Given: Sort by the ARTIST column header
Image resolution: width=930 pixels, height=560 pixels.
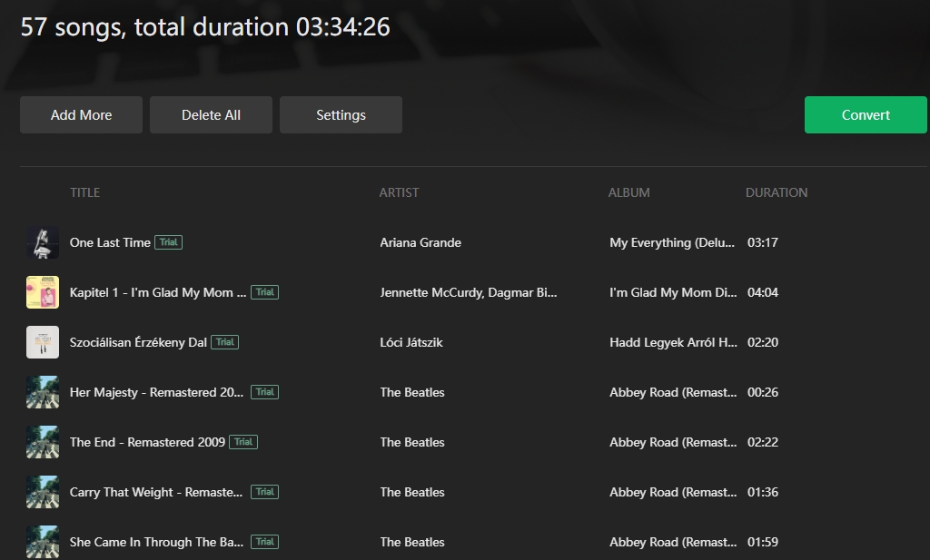Looking at the screenshot, I should [399, 192].
